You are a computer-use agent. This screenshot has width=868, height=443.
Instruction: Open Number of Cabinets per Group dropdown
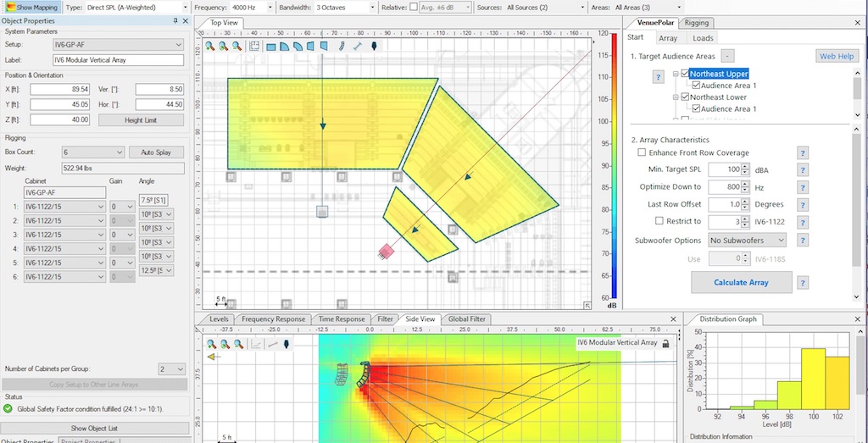170,369
